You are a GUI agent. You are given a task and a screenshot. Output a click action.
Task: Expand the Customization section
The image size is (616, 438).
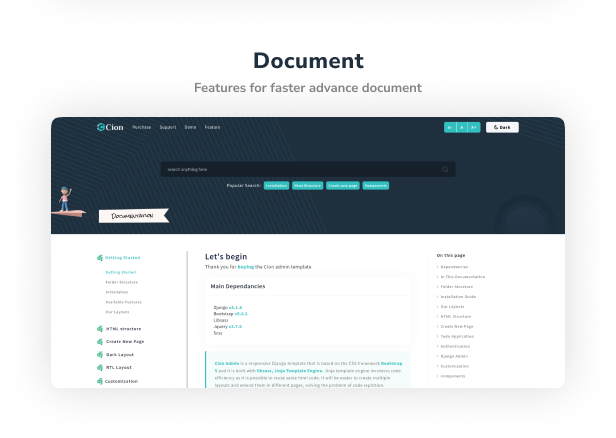point(122,381)
